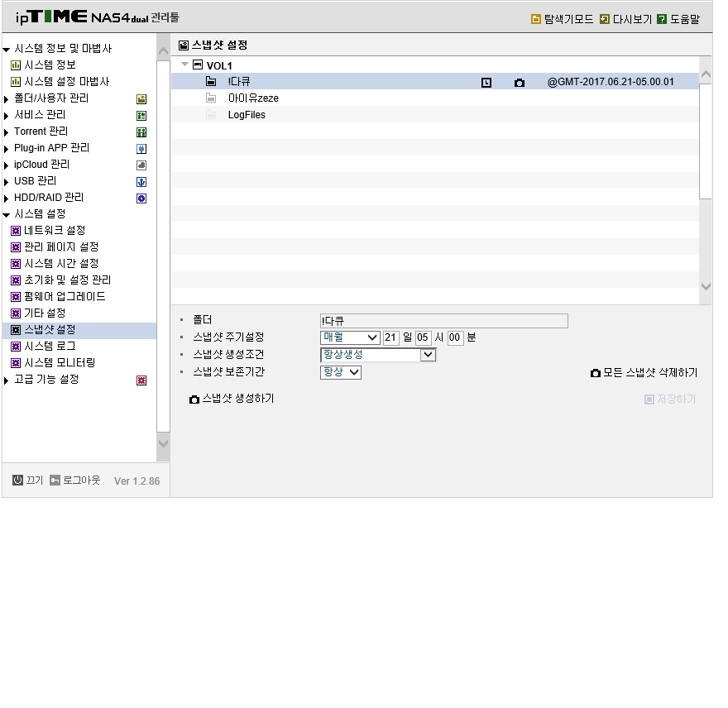The width and height of the screenshot is (728, 708).
Task: Click the camera snapshot icon on !다큐 row
Action: coord(519,83)
